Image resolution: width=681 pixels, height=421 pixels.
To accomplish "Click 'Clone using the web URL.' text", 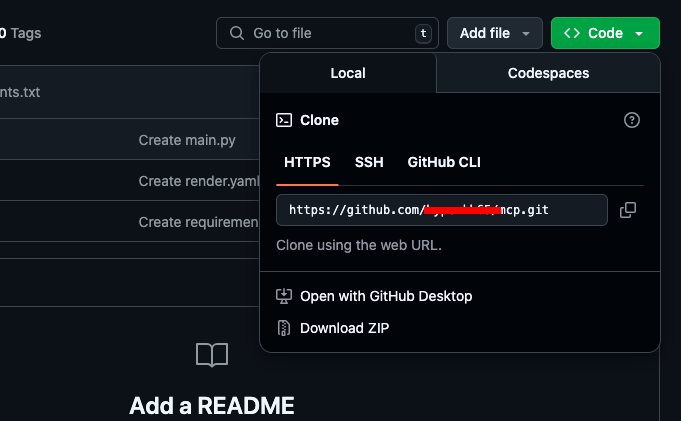I will click(359, 245).
